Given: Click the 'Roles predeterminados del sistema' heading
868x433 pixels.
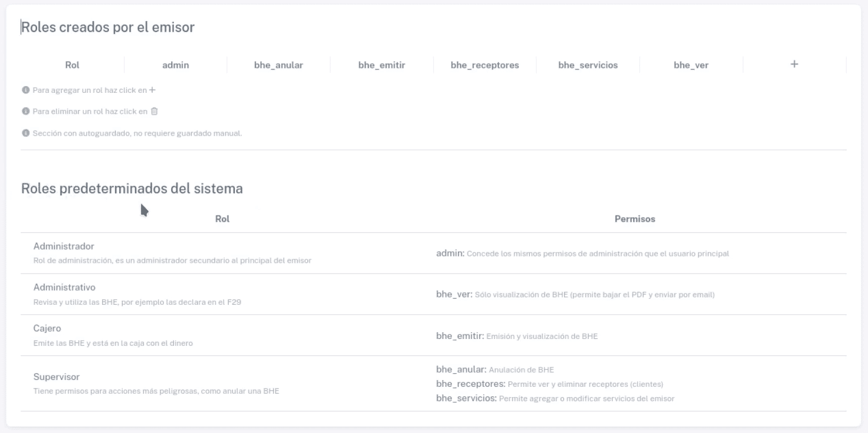Looking at the screenshot, I should pos(132,189).
